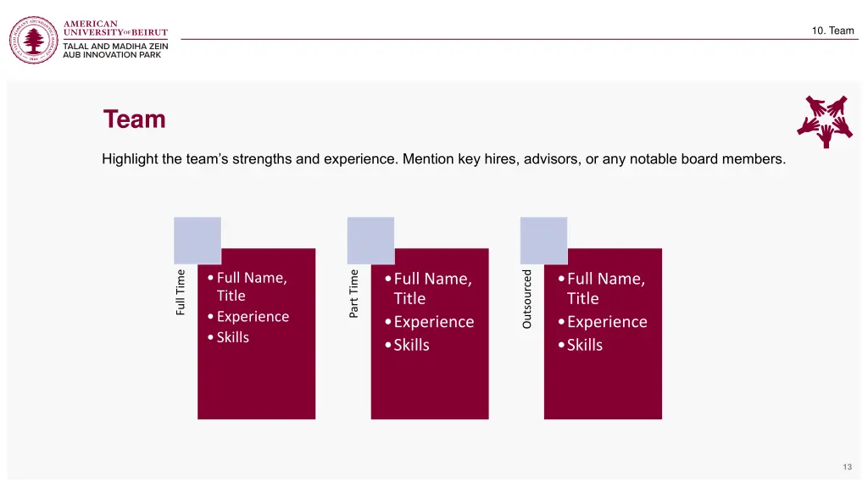The image size is (868, 488).
Task: Click 'Skills' bullet in Outsourced card
Action: pos(585,345)
